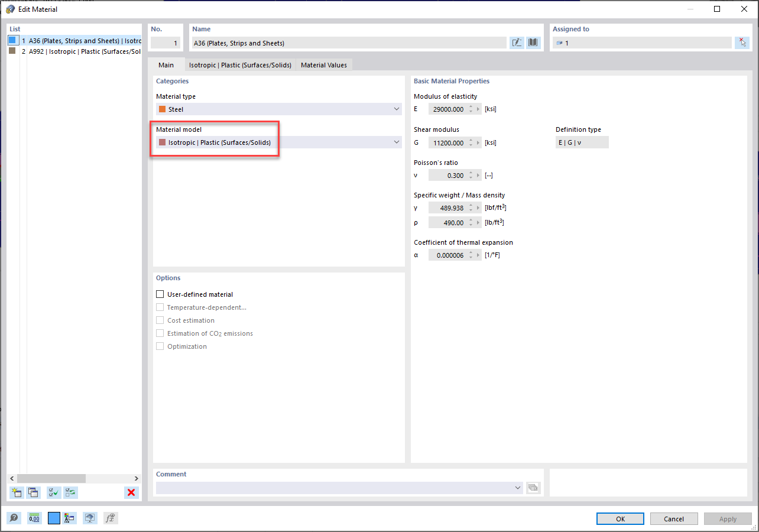Check Estimation of CO2 emissions
The image size is (759, 532).
[x=160, y=333]
